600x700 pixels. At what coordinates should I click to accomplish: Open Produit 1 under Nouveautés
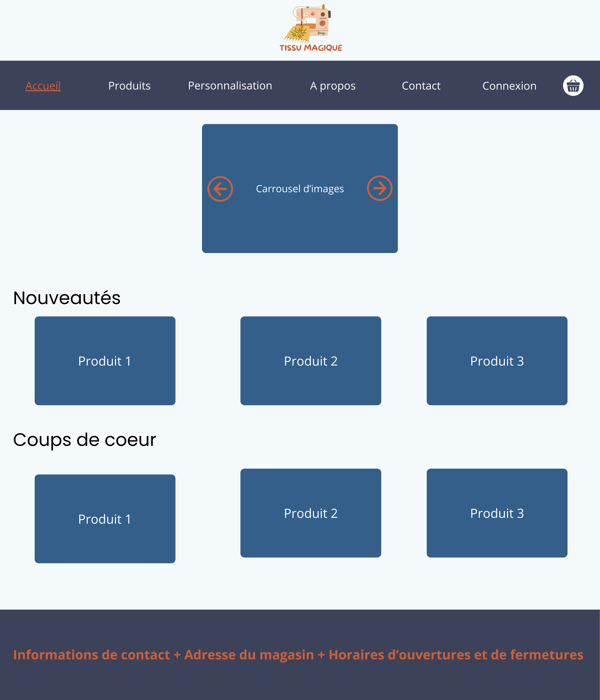click(105, 361)
